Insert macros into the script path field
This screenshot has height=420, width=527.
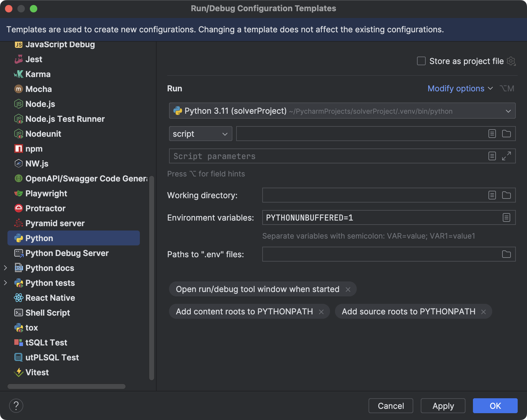pyautogui.click(x=492, y=134)
